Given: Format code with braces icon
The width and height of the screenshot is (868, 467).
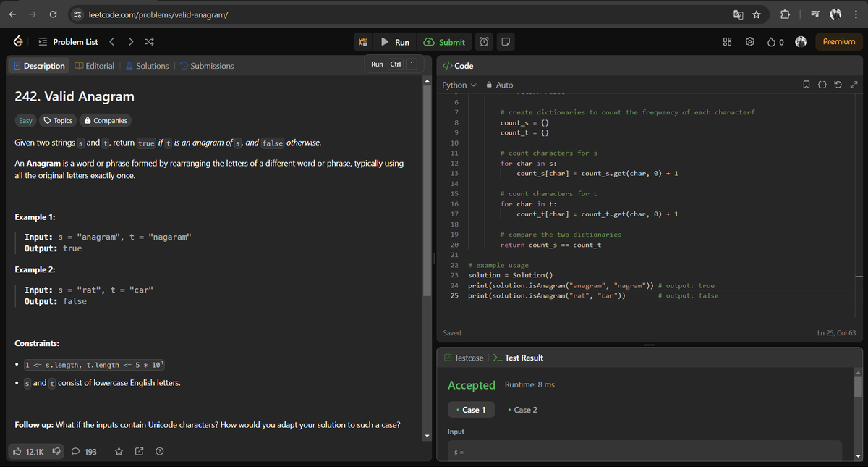Looking at the screenshot, I should (x=822, y=85).
